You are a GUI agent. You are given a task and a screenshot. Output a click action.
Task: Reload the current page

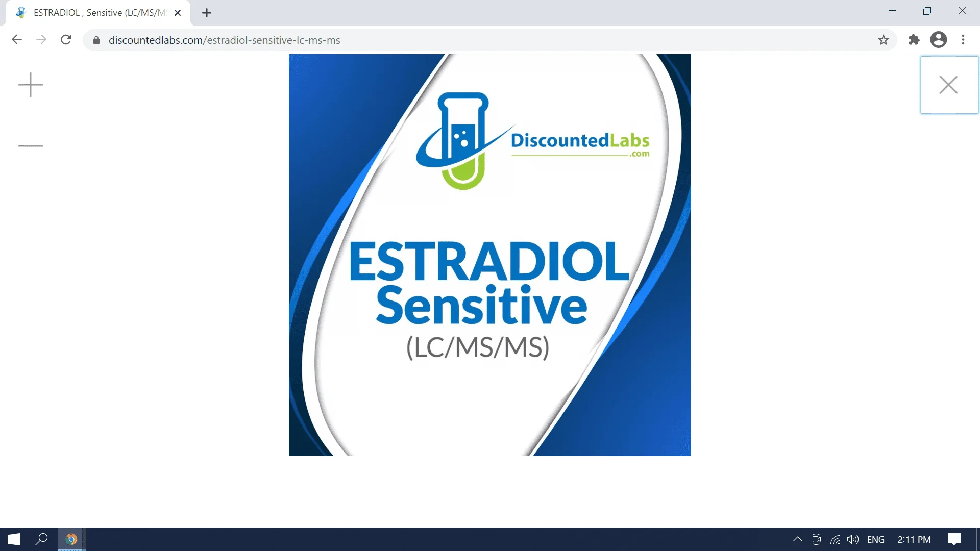point(66,40)
